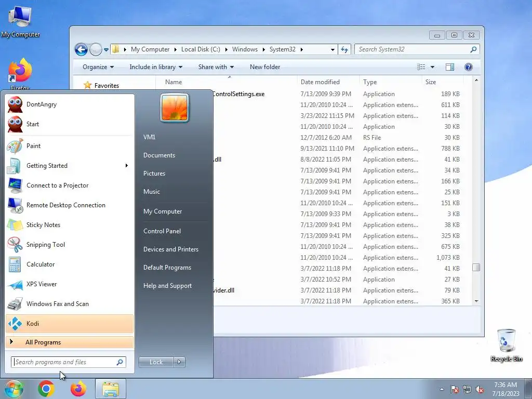Open the Recycle Bin desktop icon
This screenshot has width=532, height=399.
coord(506,345)
